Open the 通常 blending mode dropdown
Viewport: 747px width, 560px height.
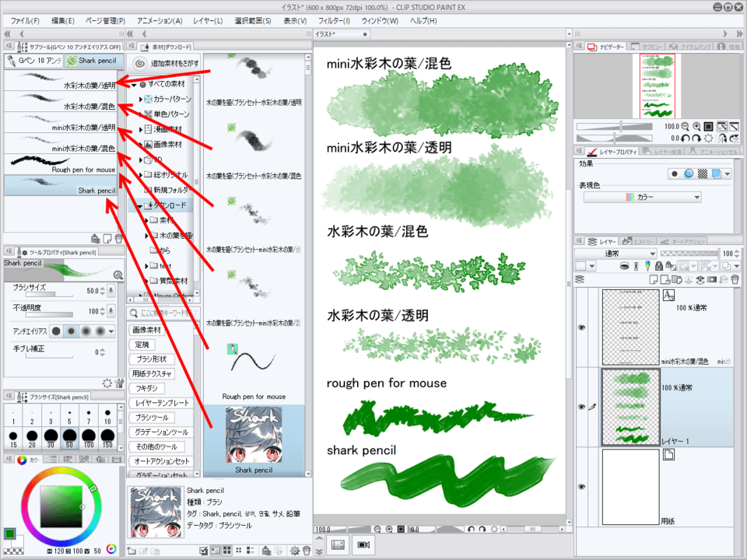pyautogui.click(x=615, y=254)
